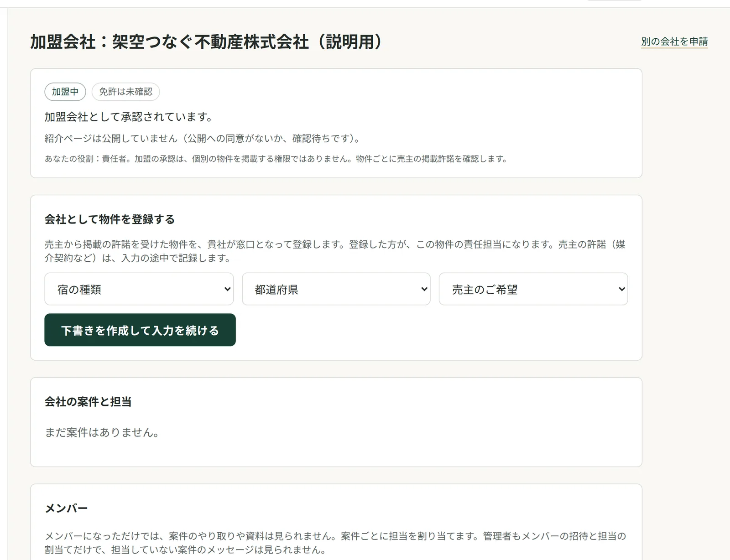730x560 pixels.
Task: Click the notice starting 紹介ページは公開していません
Action: click(x=202, y=139)
